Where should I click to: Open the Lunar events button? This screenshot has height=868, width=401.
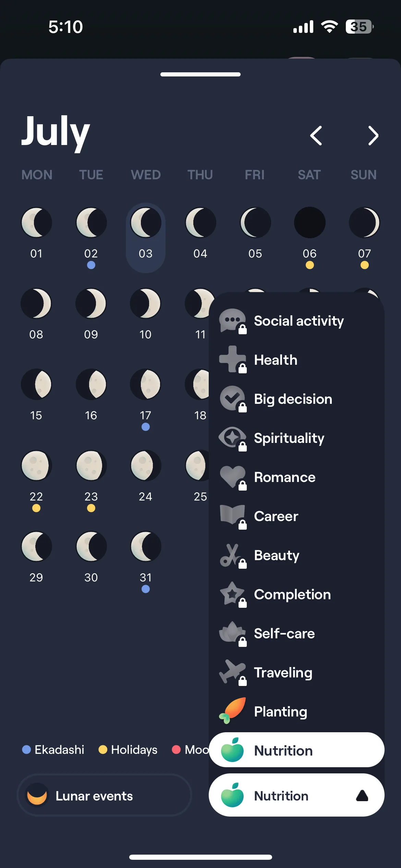(x=104, y=795)
